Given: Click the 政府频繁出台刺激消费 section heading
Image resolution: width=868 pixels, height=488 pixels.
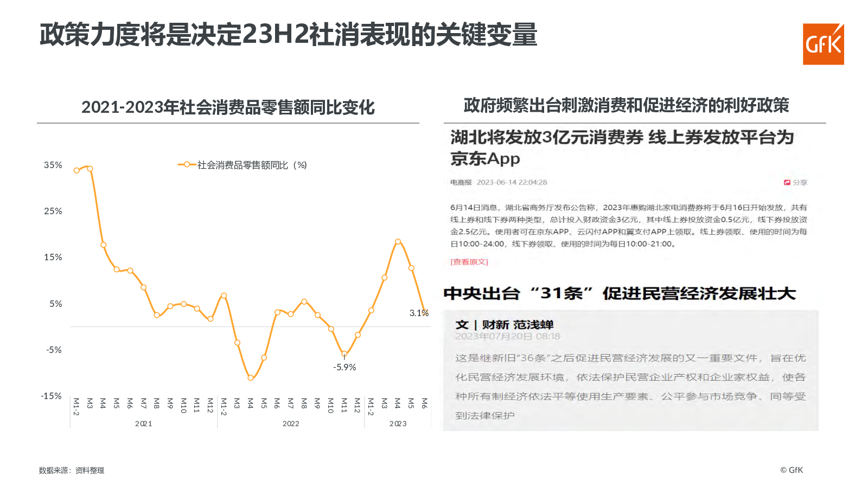Looking at the screenshot, I should pos(626,105).
